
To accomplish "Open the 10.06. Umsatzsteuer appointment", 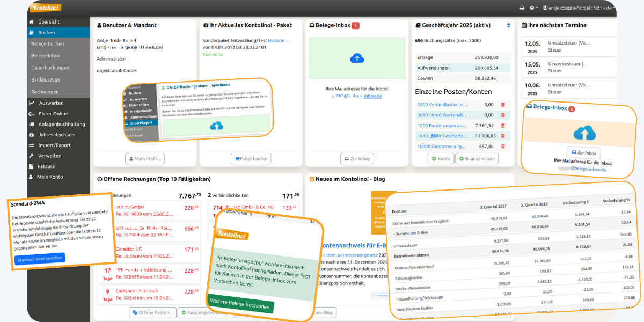I will point(568,89).
